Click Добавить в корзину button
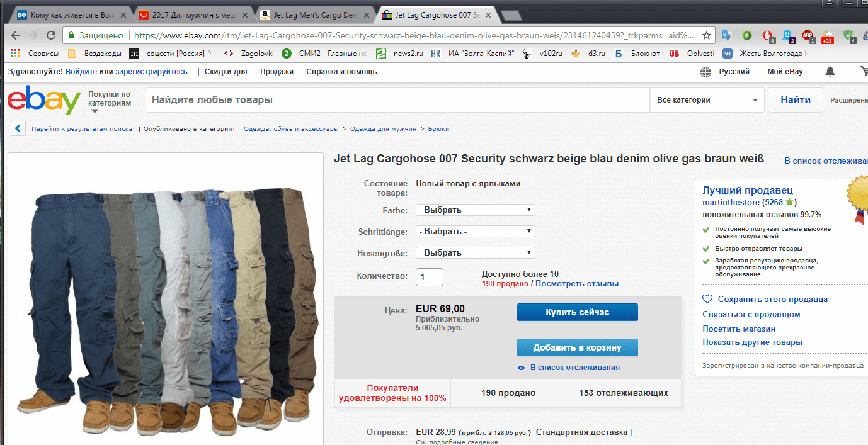The image size is (868, 445). (578, 347)
